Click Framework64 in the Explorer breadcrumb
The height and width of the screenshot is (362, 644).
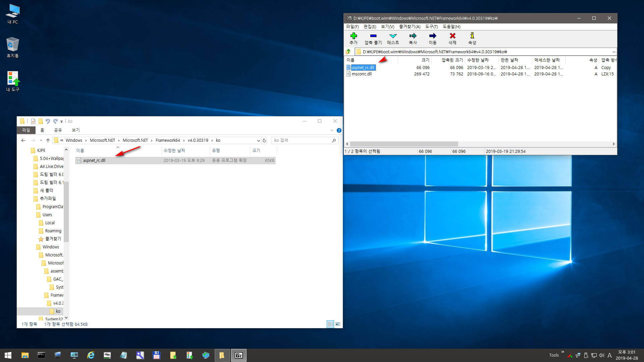168,140
